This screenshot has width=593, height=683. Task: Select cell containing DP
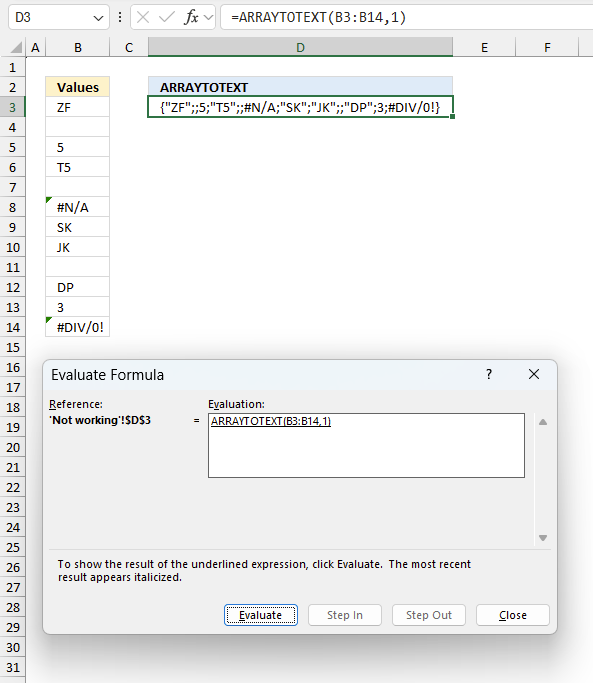(78, 288)
